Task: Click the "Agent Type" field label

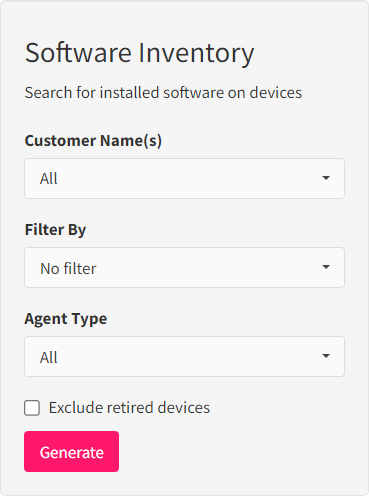Action: pyautogui.click(x=66, y=319)
